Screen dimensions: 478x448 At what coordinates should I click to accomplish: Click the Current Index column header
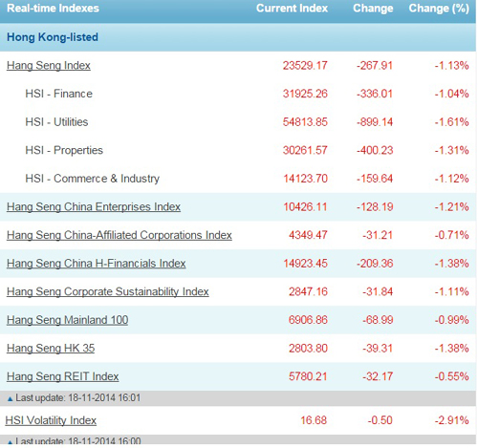tap(292, 9)
